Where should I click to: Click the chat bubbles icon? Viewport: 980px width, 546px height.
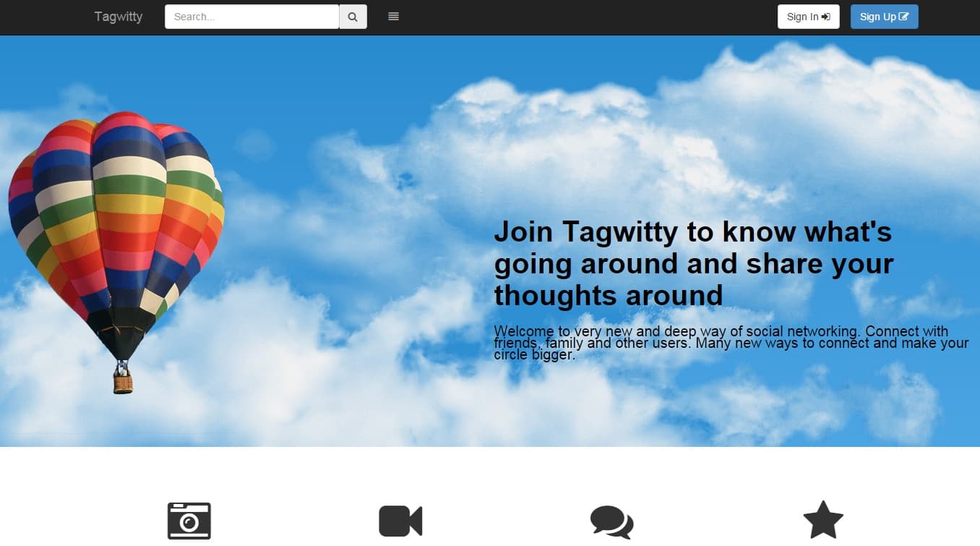pyautogui.click(x=611, y=521)
